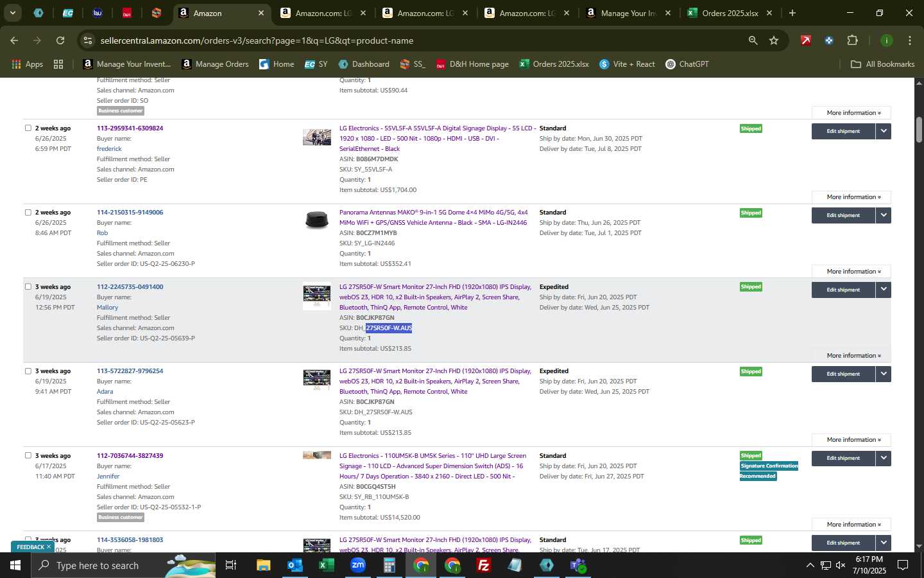Image resolution: width=924 pixels, height=578 pixels.
Task: Open Excel from the taskbar
Action: coord(326,565)
